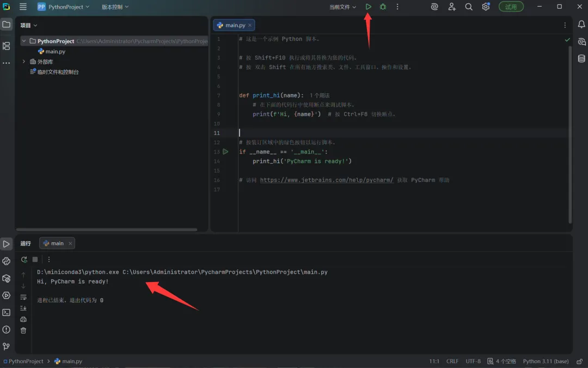Select main.py in project tree
The height and width of the screenshot is (368, 588).
[51, 51]
